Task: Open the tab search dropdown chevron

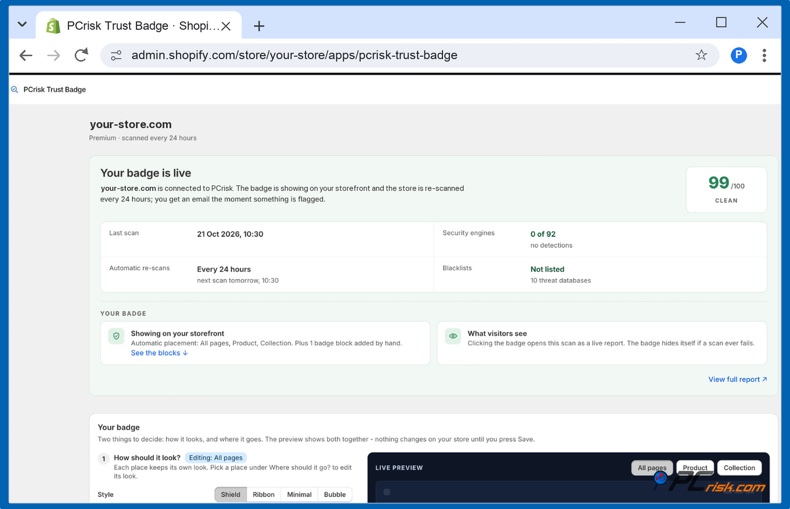Action: coord(22,24)
